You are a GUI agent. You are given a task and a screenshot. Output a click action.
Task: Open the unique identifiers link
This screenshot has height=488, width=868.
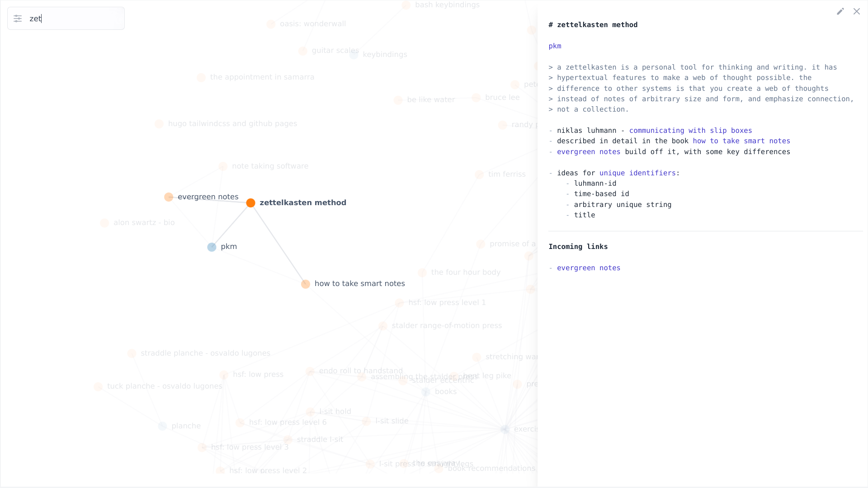coord(637,173)
